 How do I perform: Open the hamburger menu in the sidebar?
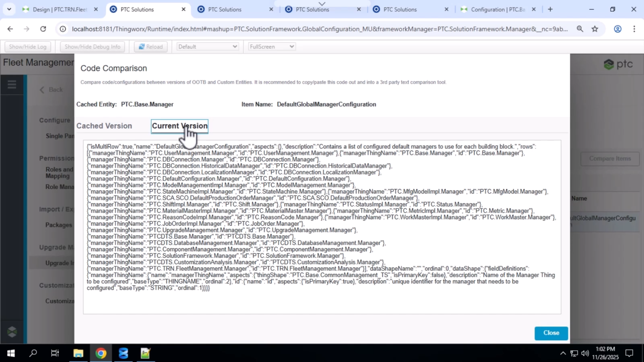click(12, 84)
